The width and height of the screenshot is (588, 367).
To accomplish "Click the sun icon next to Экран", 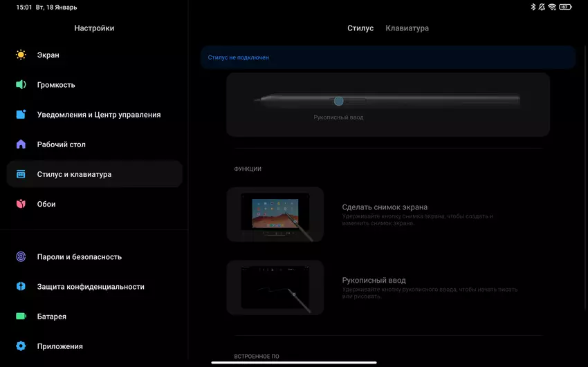I will (21, 55).
